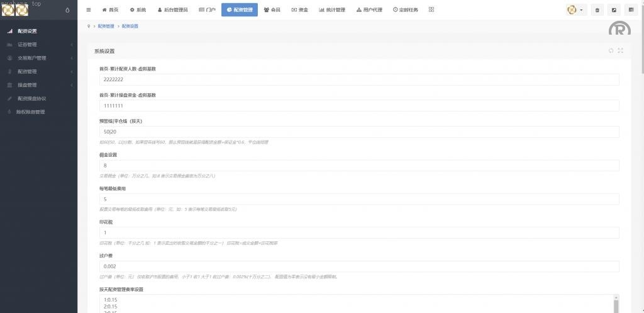Viewport: 644px width, 313px height.
Task: Expand 交易账户管理 sidebar section
Action: click(38, 58)
